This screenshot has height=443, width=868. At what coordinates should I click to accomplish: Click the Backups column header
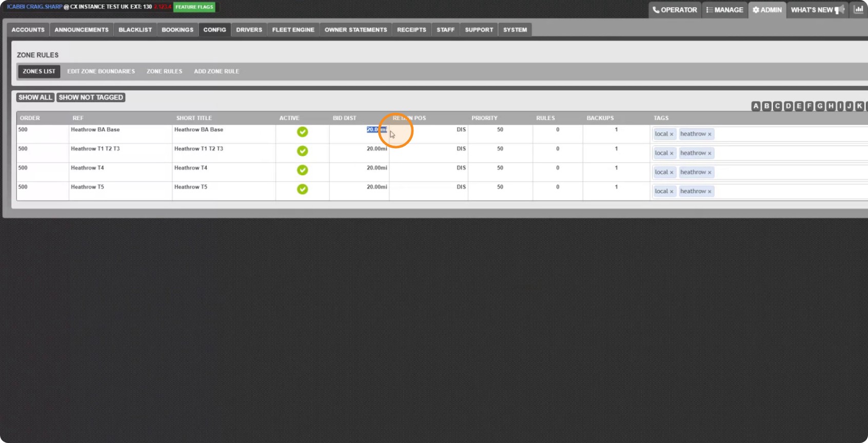tap(600, 118)
